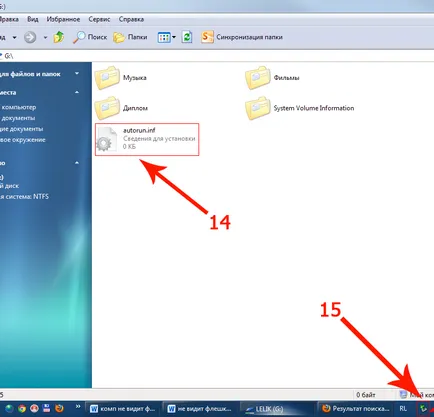Click the Chrome quick launch icon
The width and height of the screenshot is (434, 417).
[22, 408]
